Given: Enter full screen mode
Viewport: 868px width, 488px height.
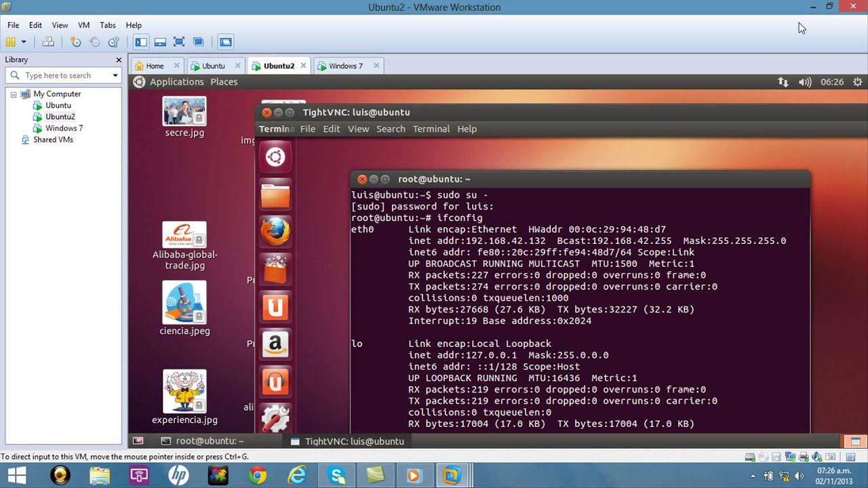Looking at the screenshot, I should 179,42.
